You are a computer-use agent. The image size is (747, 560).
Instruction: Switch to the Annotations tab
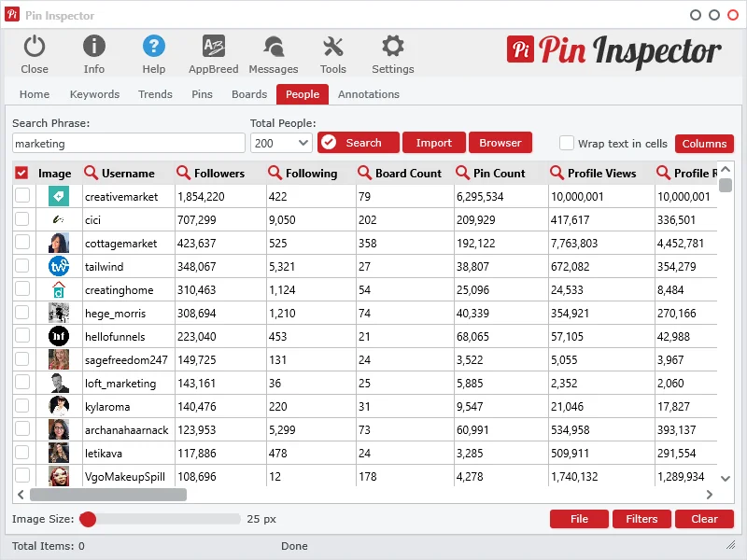369,94
